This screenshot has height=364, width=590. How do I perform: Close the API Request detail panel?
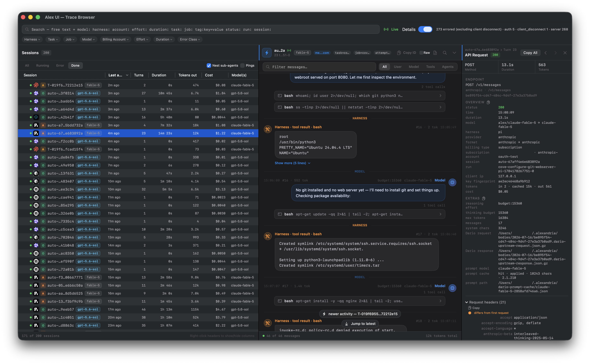(565, 53)
